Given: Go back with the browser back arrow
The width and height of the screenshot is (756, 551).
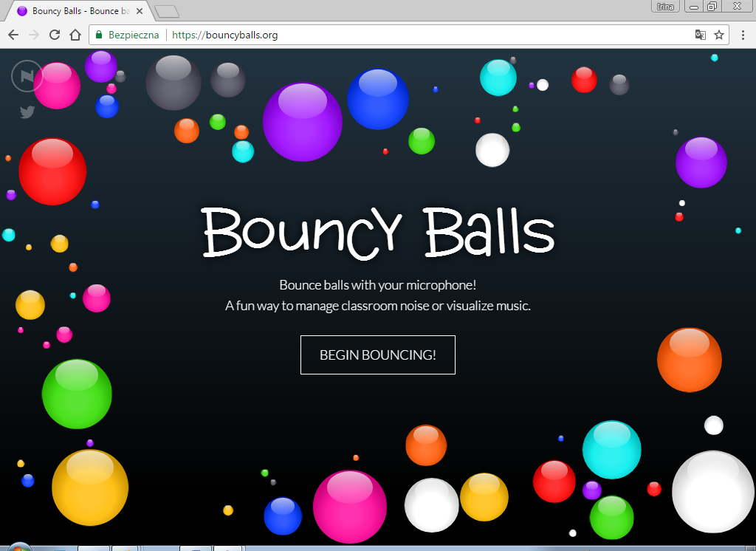Looking at the screenshot, I should [13, 35].
